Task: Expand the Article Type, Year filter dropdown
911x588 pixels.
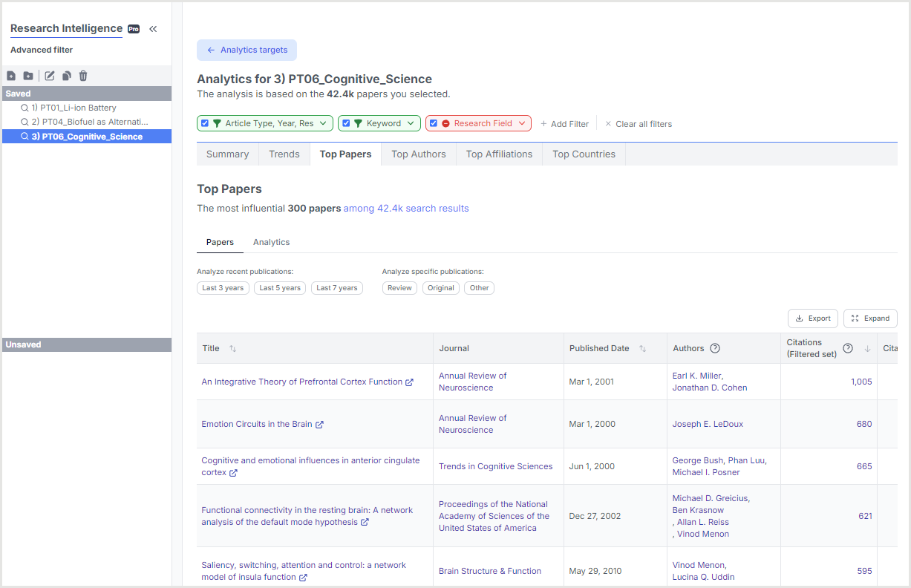Action: coord(325,123)
